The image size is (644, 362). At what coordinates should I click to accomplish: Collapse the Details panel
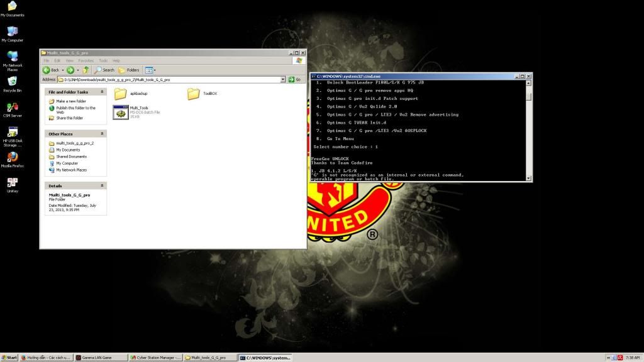102,185
